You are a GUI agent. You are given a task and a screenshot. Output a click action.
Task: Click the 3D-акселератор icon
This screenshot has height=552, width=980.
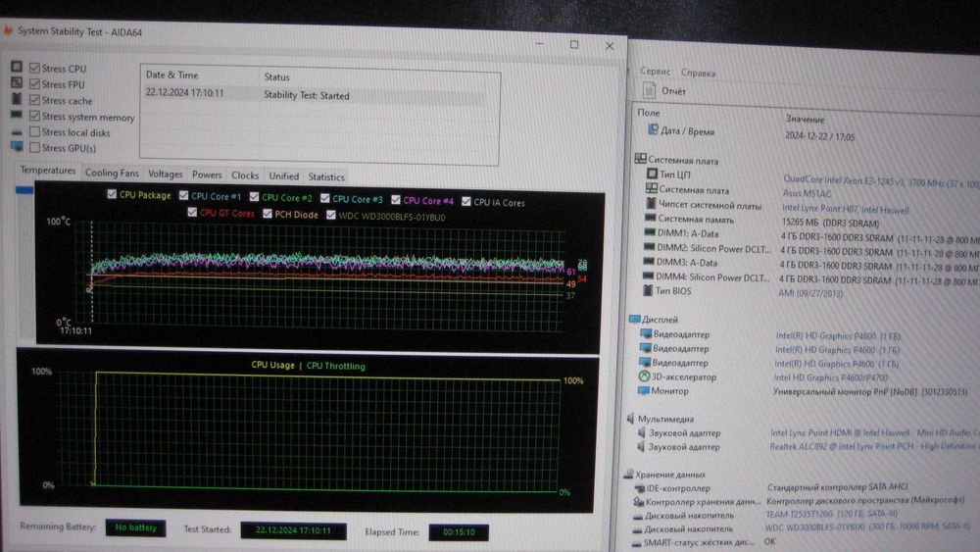pyautogui.click(x=644, y=376)
